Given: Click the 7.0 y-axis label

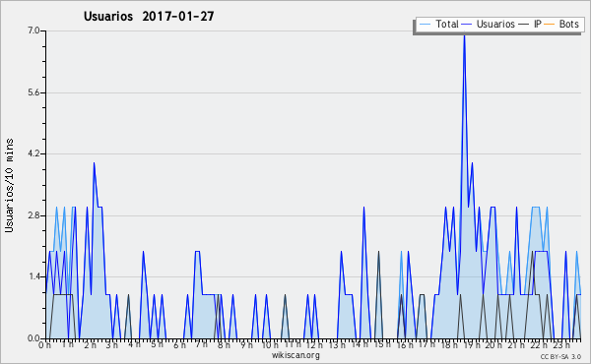Looking at the screenshot, I should 33,30.
